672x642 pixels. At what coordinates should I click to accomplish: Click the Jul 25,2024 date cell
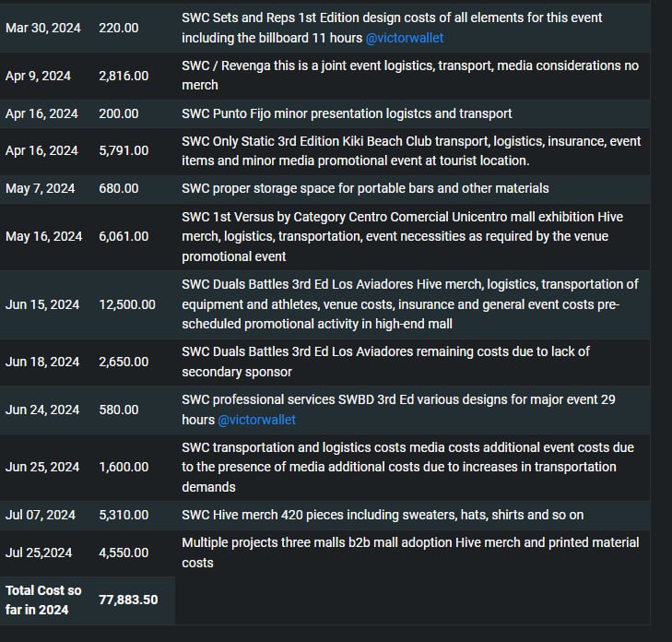pyautogui.click(x=39, y=553)
